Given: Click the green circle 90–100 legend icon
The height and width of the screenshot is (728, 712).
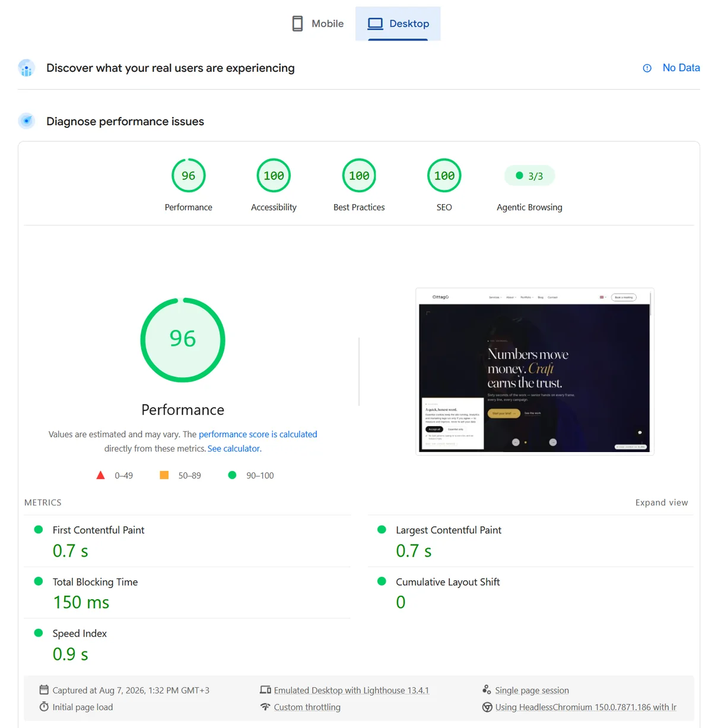Looking at the screenshot, I should click(233, 475).
